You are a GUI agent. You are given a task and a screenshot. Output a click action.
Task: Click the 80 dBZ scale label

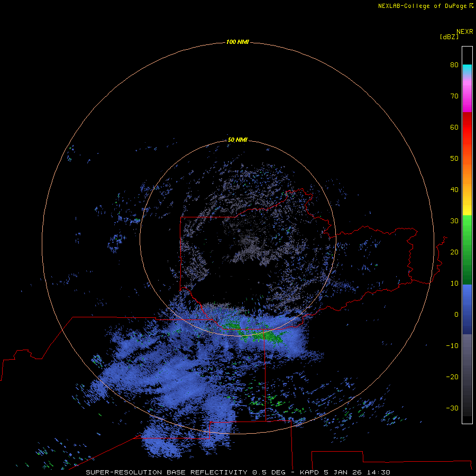454,65
